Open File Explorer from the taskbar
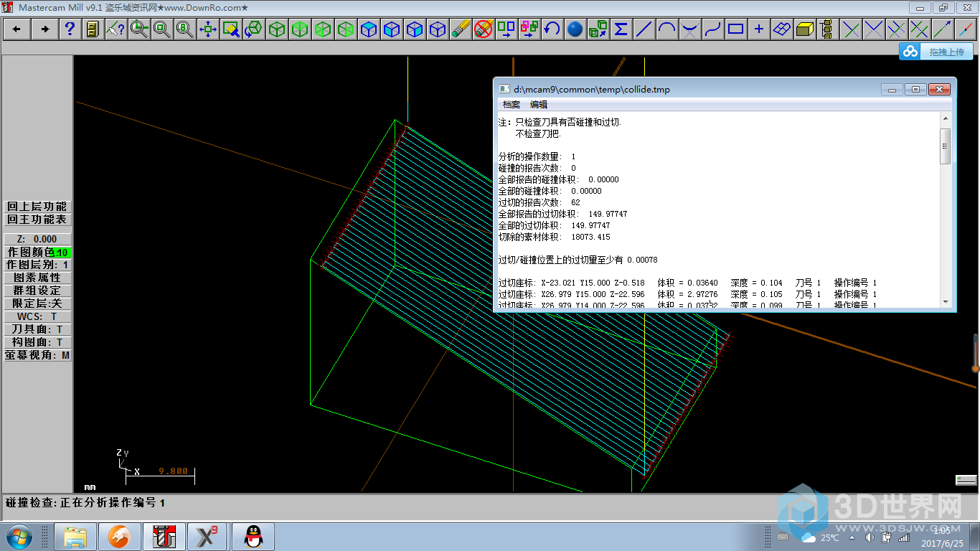This screenshot has height=551, width=980. [75, 537]
